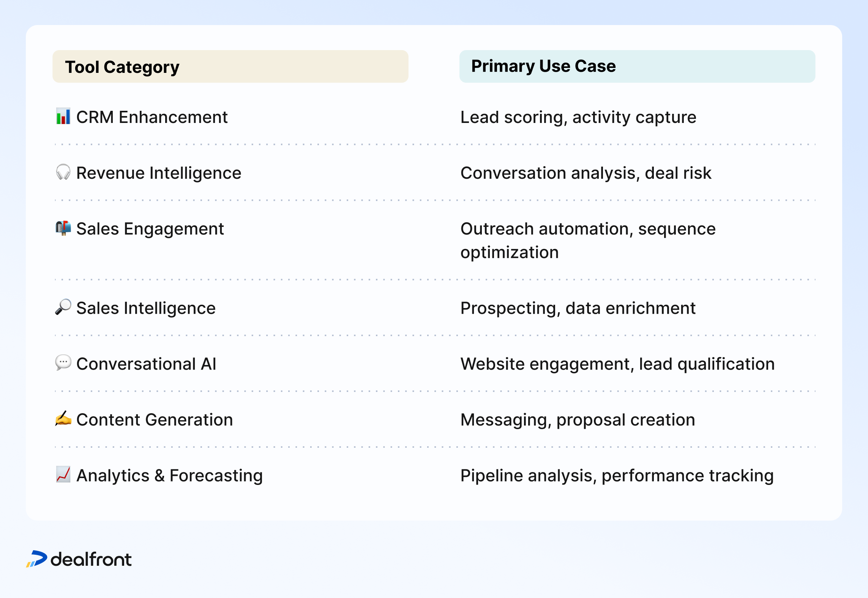Viewport: 868px width, 598px height.
Task: Click the magnifying glass icon beside Sales Intelligence
Action: tap(63, 307)
